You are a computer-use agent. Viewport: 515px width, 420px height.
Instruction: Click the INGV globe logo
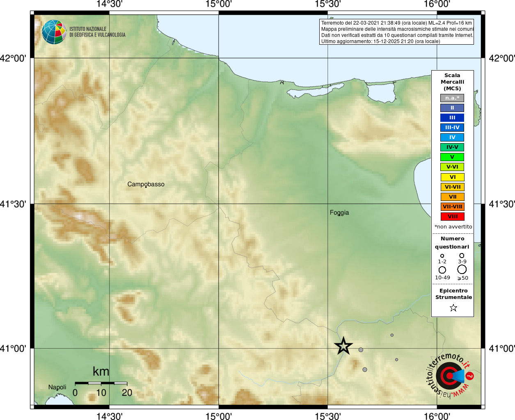point(54,32)
